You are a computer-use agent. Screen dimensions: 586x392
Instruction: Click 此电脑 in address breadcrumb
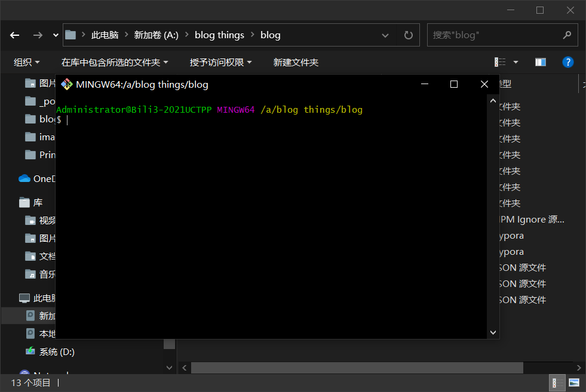pos(105,35)
